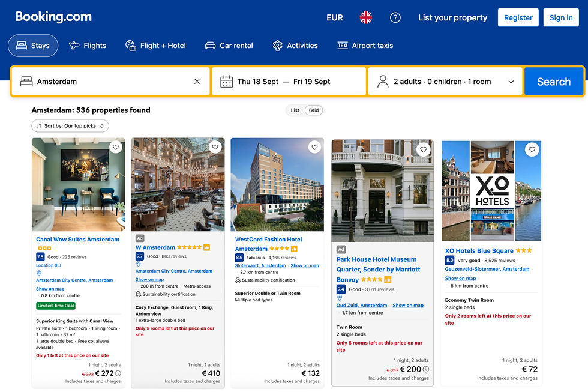Image resolution: width=588 pixels, height=392 pixels.
Task: Expand the 2 adults guests selector
Action: [x=445, y=82]
